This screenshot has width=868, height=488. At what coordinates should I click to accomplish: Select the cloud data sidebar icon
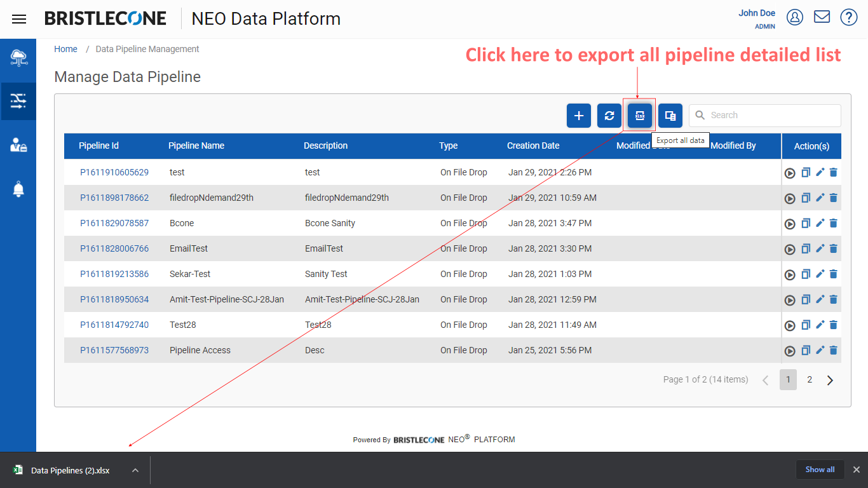pyautogui.click(x=18, y=59)
